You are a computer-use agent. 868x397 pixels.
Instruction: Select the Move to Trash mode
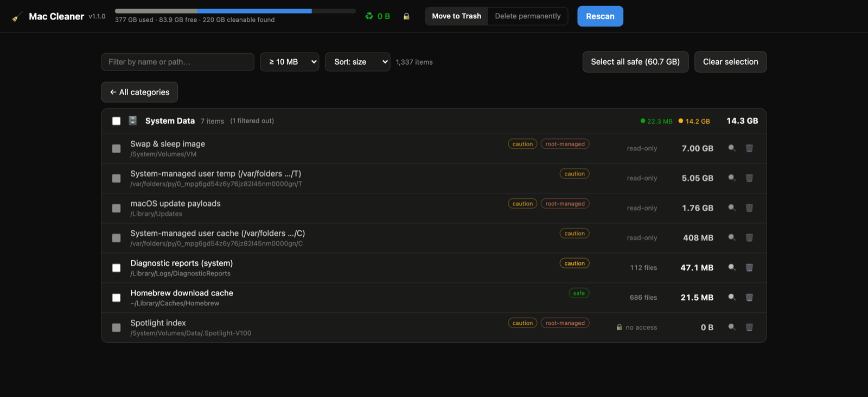(456, 16)
